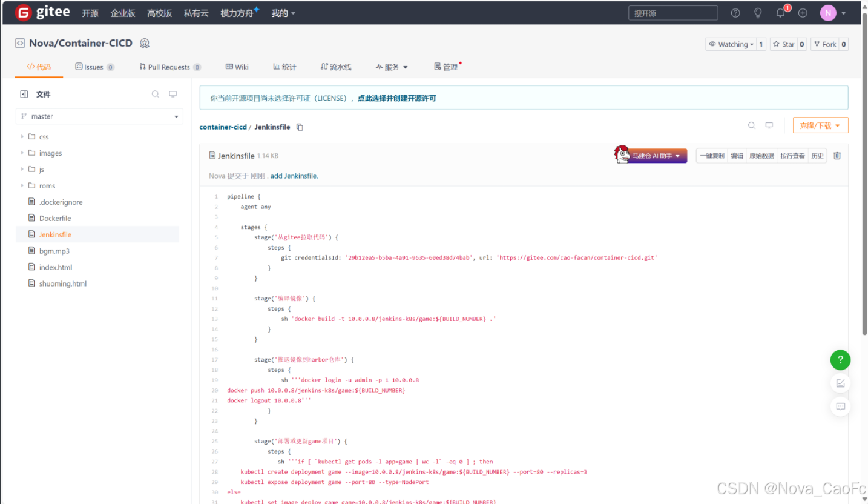Click monitor icon near clone button
868x504 pixels.
769,125
